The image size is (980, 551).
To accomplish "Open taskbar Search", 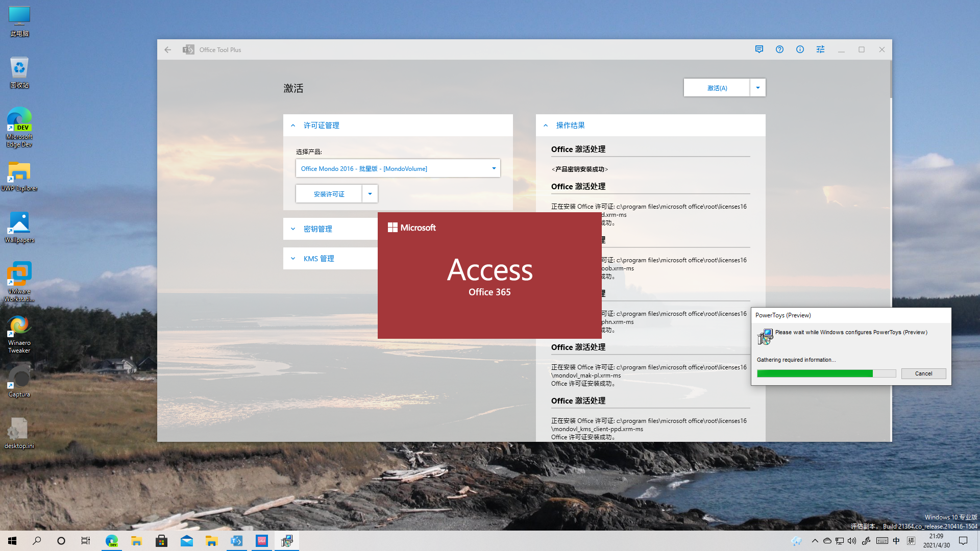I will 37,541.
